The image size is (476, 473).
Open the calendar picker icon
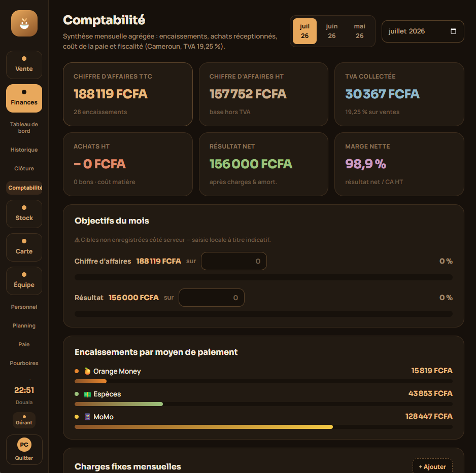coord(453,31)
